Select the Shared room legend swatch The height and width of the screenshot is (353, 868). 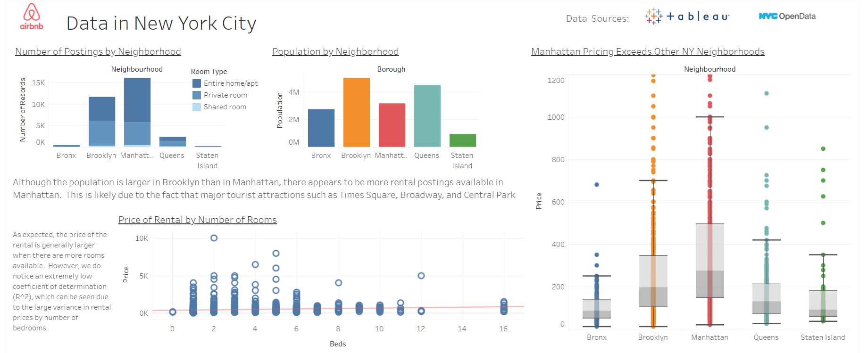[197, 107]
